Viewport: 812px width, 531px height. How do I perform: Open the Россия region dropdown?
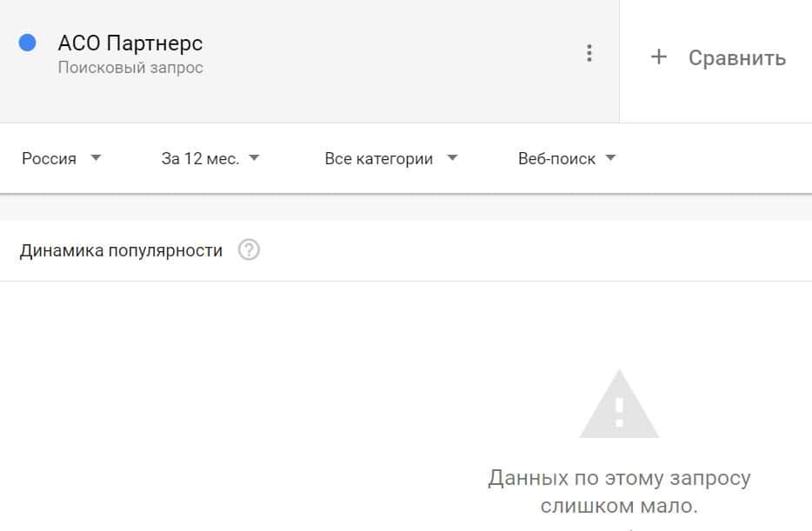click(x=50, y=159)
